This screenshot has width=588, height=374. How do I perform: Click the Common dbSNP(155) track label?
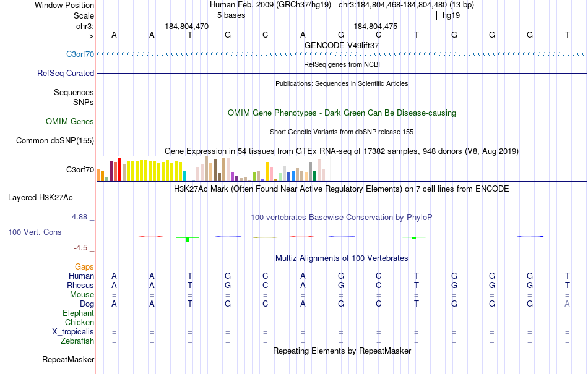pyautogui.click(x=54, y=140)
